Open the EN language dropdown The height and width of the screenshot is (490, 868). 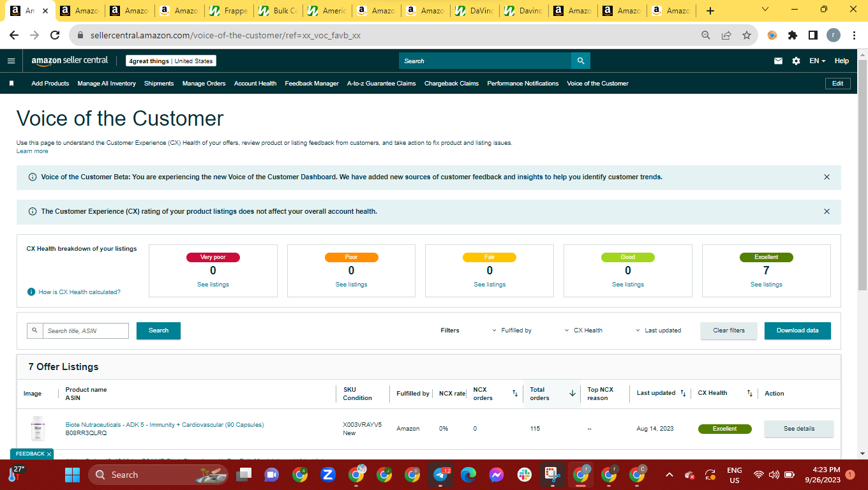point(818,61)
